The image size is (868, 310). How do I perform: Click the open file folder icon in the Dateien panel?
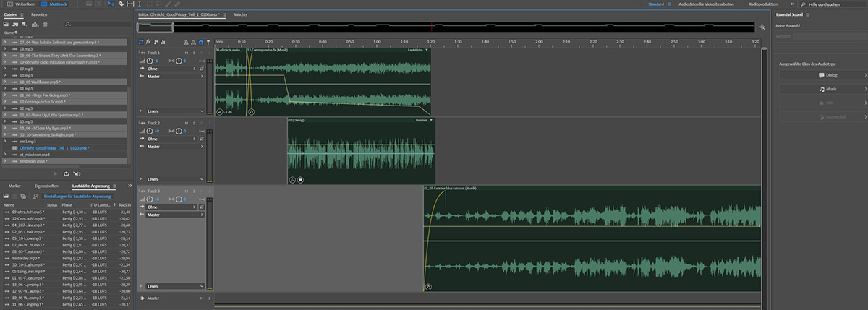click(x=7, y=24)
